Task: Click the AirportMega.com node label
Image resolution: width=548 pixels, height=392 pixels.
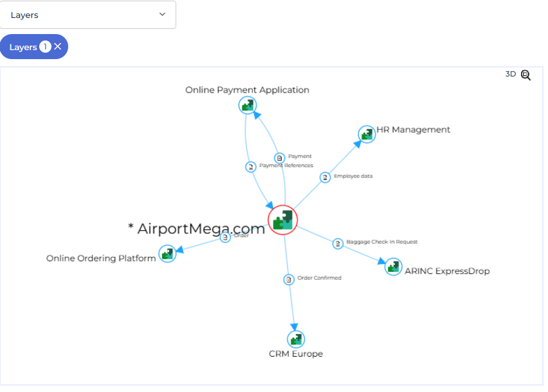Action: (196, 229)
